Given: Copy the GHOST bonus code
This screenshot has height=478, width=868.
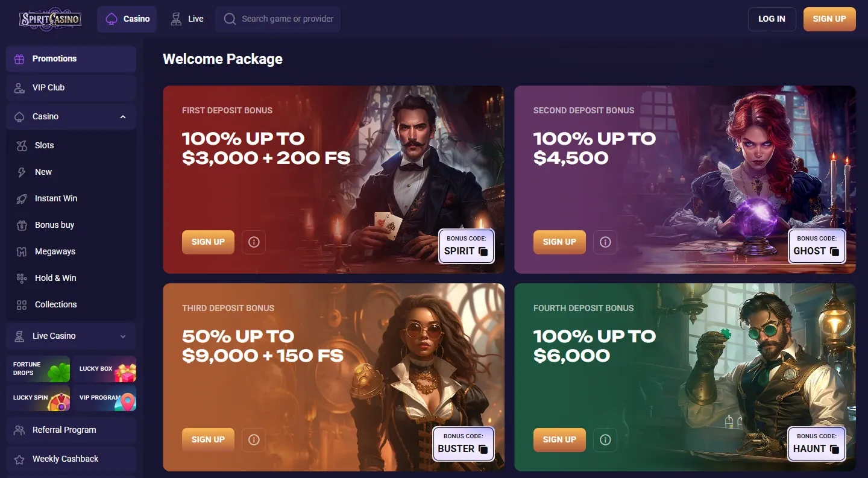Looking at the screenshot, I should [x=834, y=251].
